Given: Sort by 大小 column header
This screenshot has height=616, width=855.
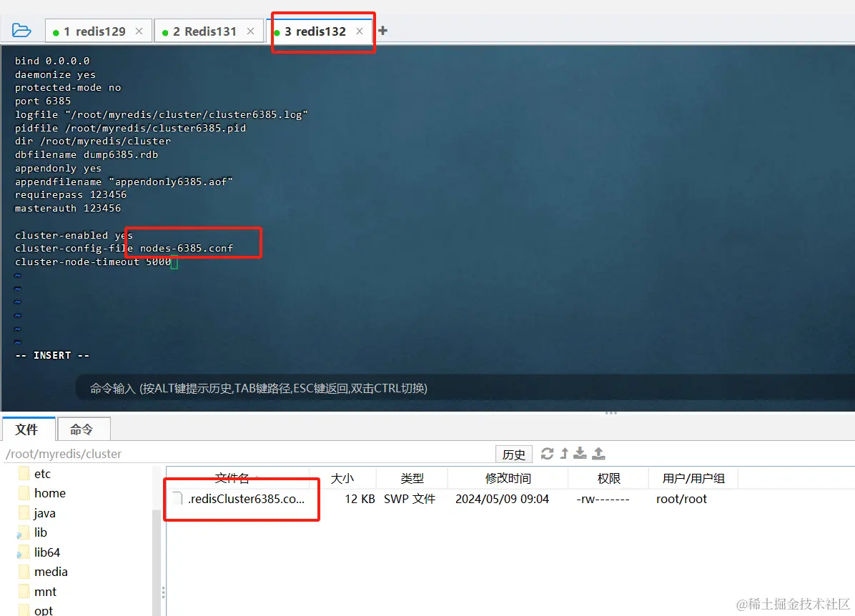Looking at the screenshot, I should [x=342, y=478].
